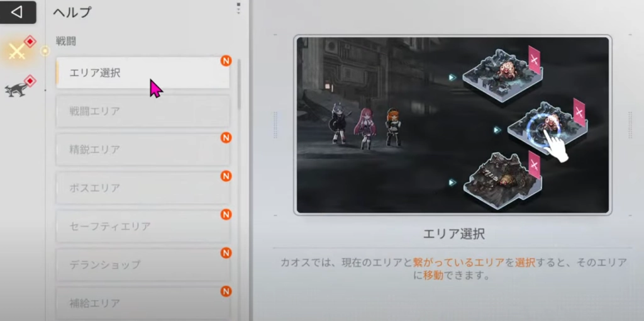
Task: Click the pink flag on the middle area tile
Action: click(579, 113)
